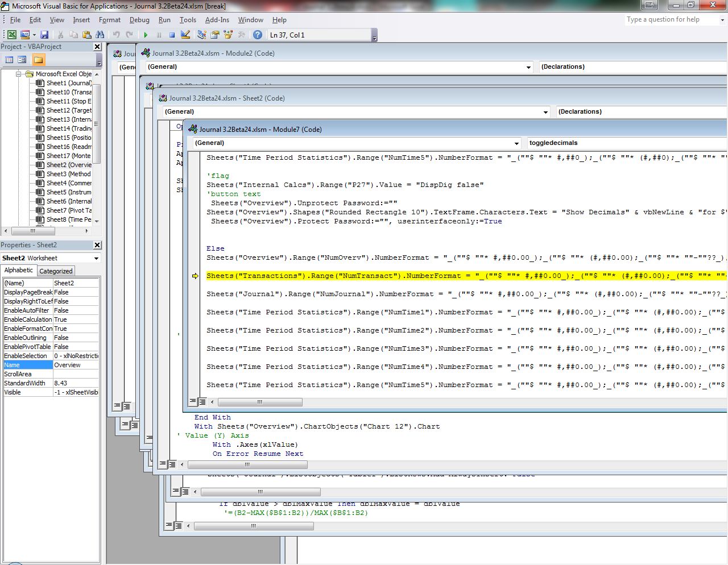Open Sheet2 code window (General) dropdown
Viewport: 728px width, 565px height.
click(545, 112)
